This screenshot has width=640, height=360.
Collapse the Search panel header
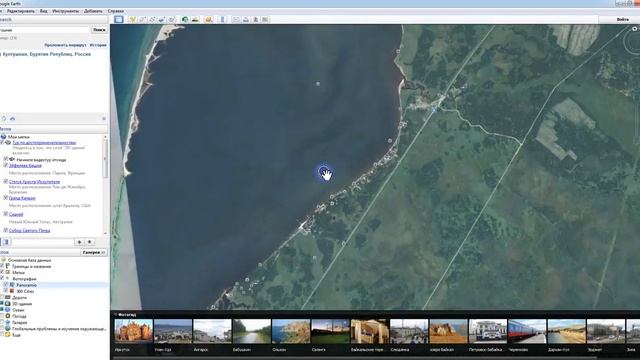(x=55, y=19)
